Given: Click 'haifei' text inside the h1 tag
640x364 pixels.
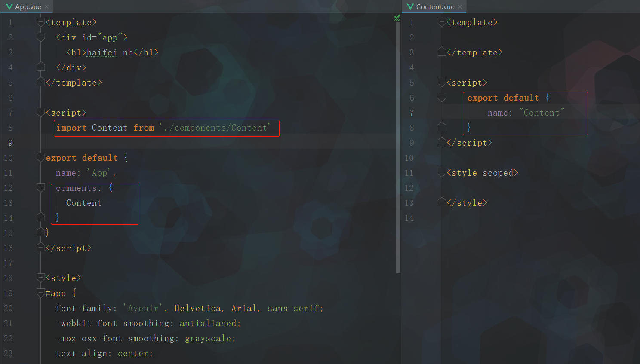Looking at the screenshot, I should coord(102,52).
